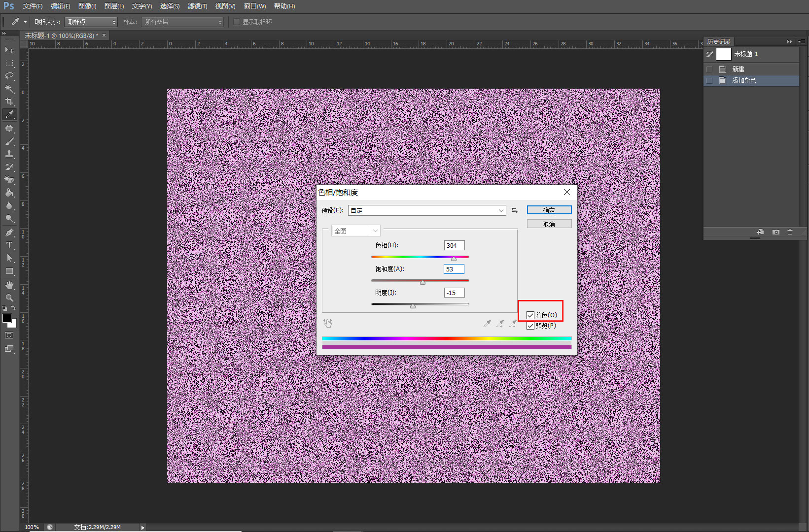The image size is (809, 532).
Task: Select the Eraser tool
Action: coord(9,180)
